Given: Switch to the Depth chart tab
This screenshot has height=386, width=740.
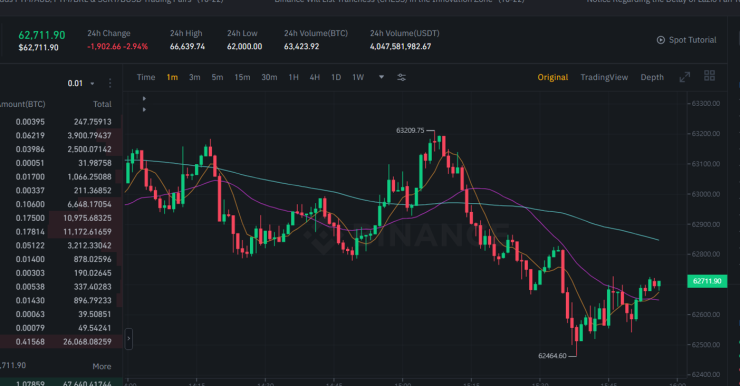Looking at the screenshot, I should pos(652,77).
